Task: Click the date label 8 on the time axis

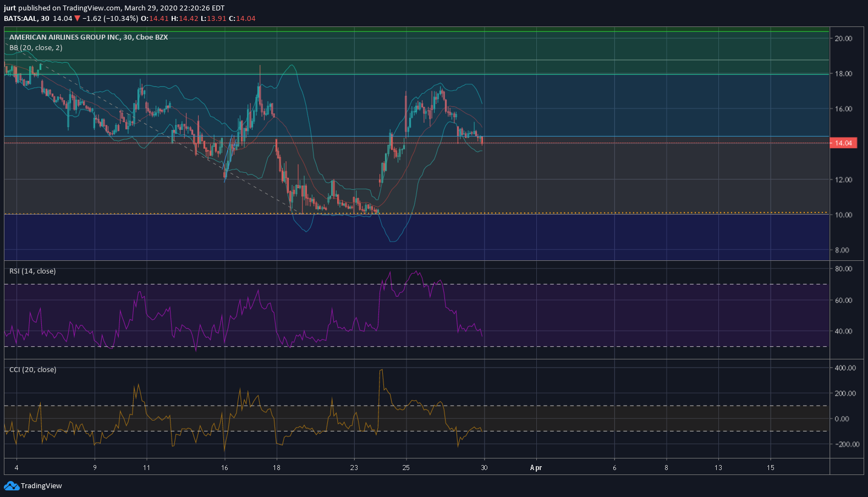Action: click(666, 468)
